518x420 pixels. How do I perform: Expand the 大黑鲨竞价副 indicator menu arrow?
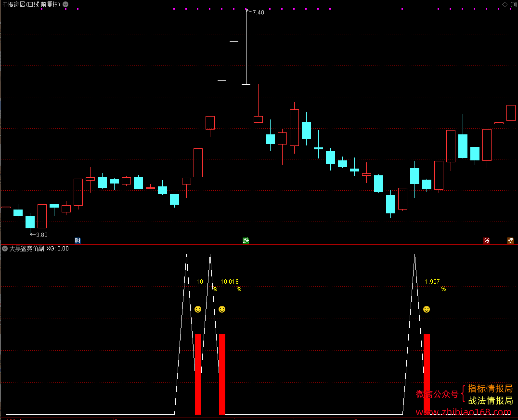pyautogui.click(x=5, y=249)
